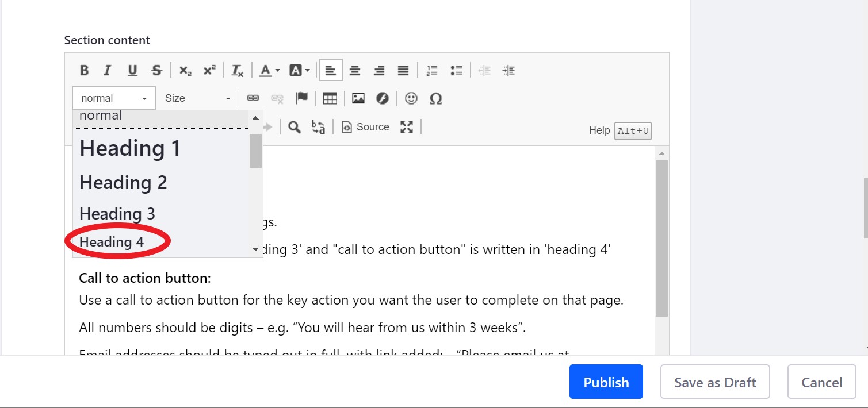
Task: Toggle bold formatting in the editor
Action: click(x=84, y=71)
